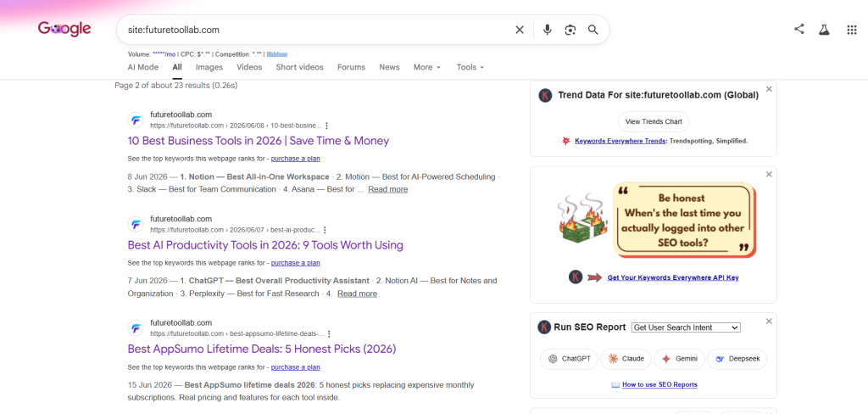Open the How to use SEO Reports link

[x=659, y=384]
